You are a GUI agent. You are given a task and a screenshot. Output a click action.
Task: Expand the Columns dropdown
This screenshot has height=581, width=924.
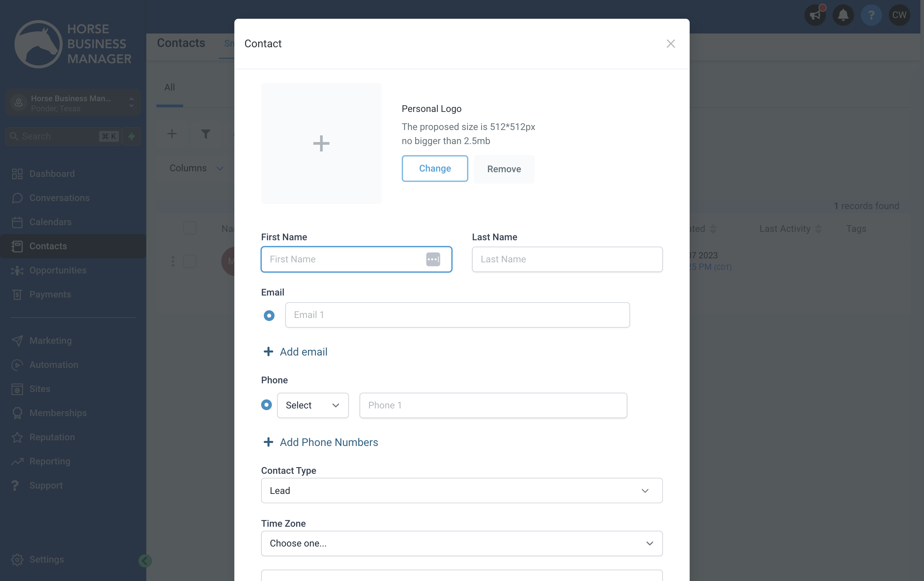tap(196, 168)
